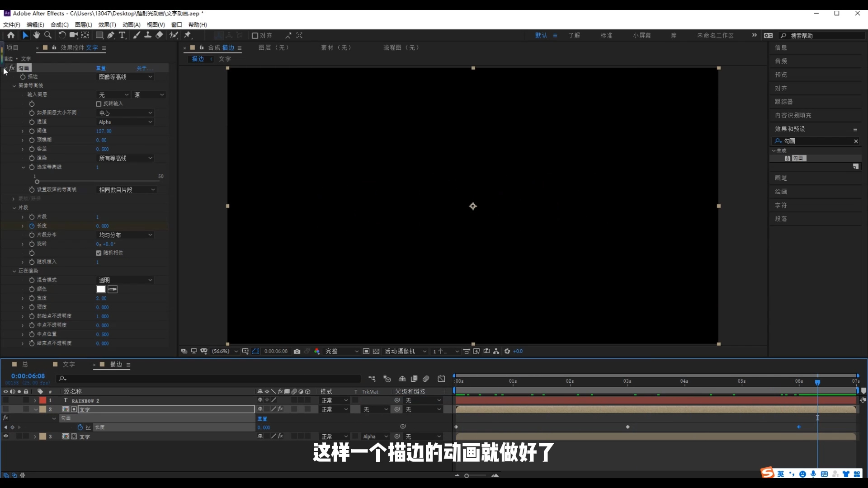
Task: Expand the 正在渲染 混合模式 dropdown
Action: (x=125, y=280)
